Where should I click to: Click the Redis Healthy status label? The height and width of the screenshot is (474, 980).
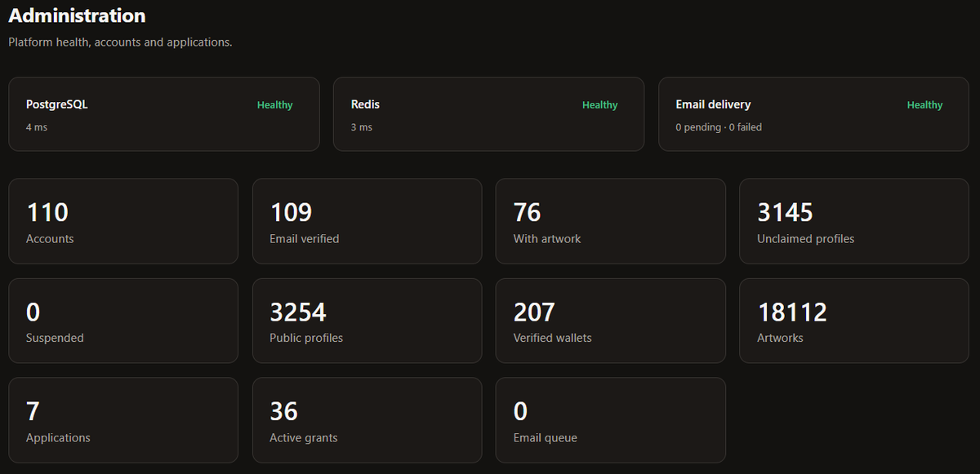coord(599,105)
